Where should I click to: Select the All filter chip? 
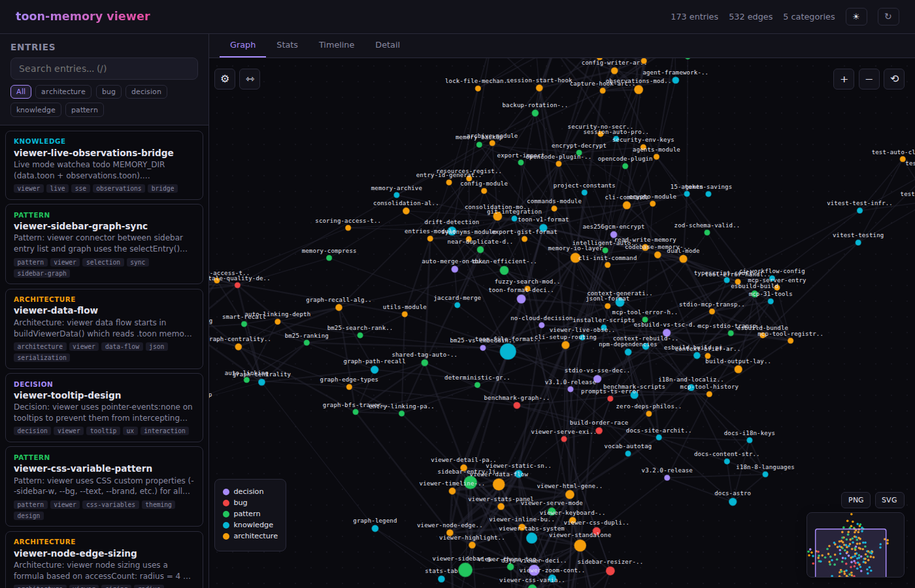pos(21,91)
